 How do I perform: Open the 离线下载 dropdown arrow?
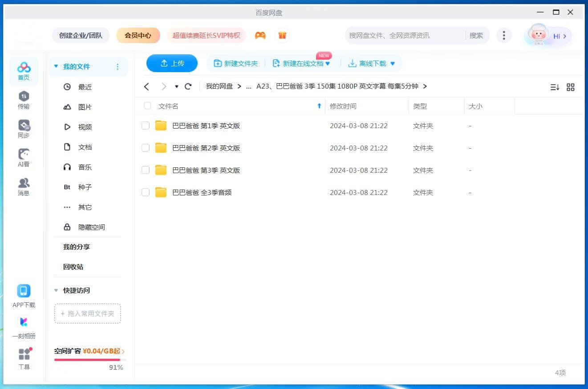tap(393, 64)
